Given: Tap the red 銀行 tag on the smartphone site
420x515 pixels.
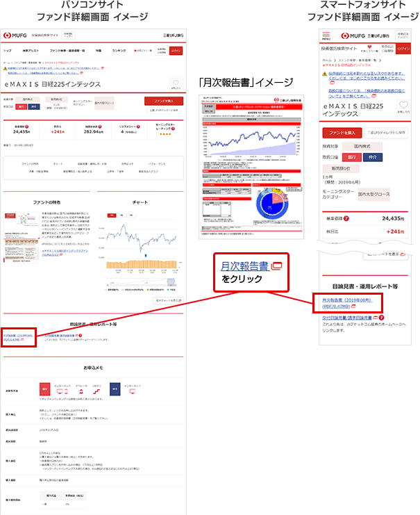Looking at the screenshot, I should [352, 157].
